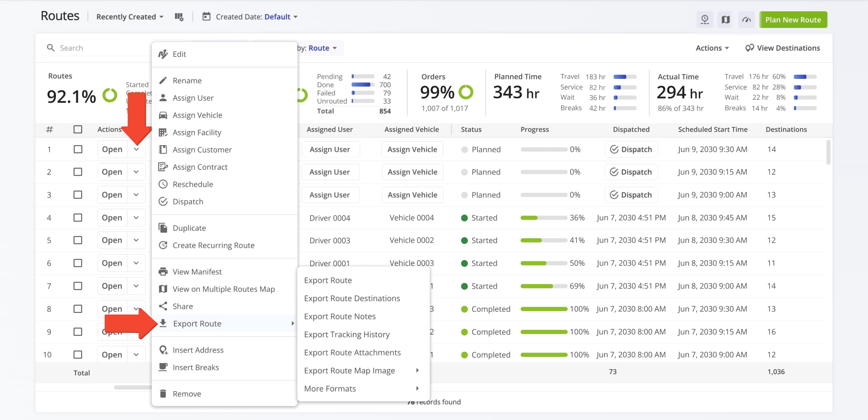Click the Plan New Route button
This screenshot has height=420, width=868.
[x=793, y=20]
